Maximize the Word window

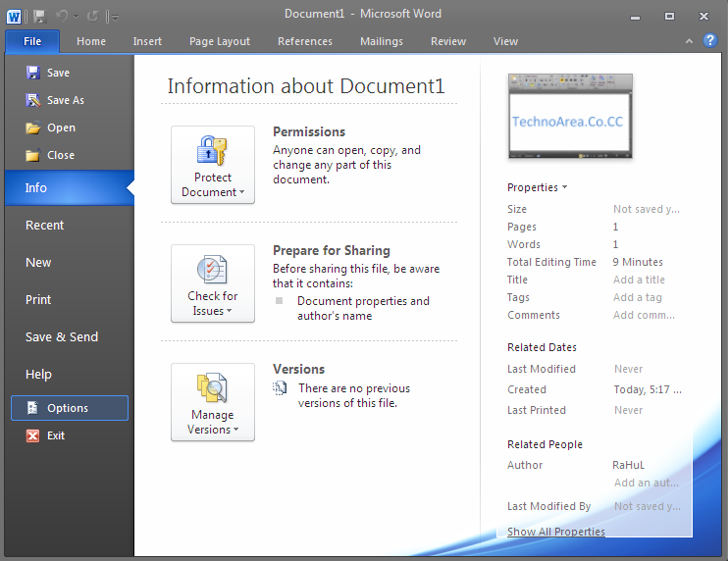point(669,17)
